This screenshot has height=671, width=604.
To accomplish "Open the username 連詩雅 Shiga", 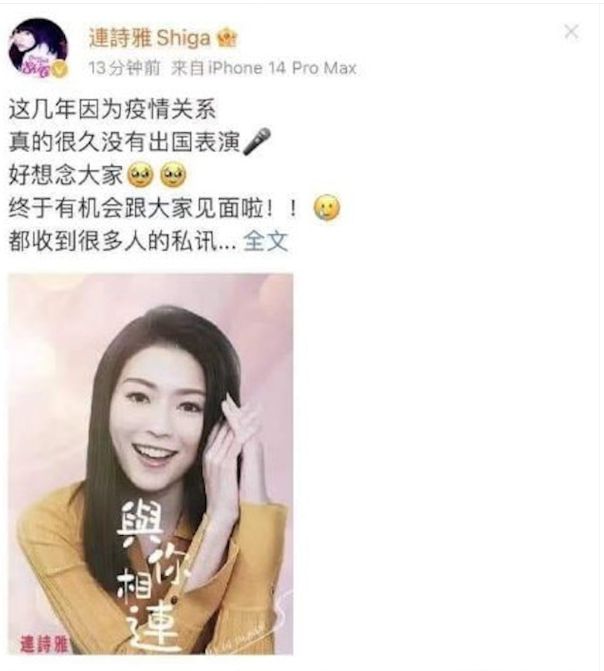I will pos(150,38).
